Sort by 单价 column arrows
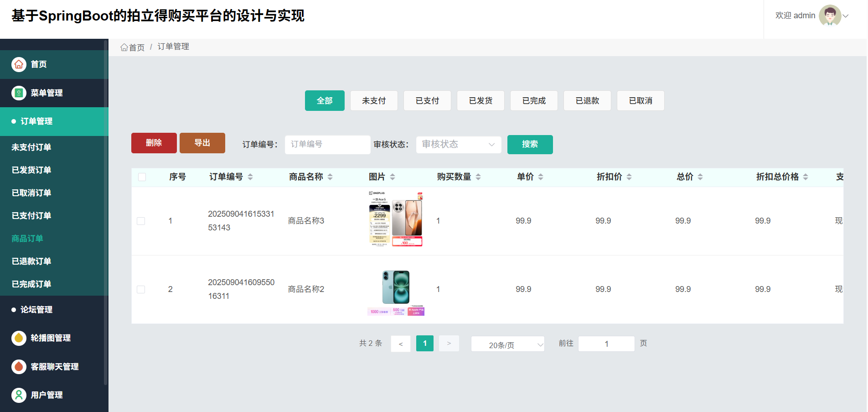Image resolution: width=868 pixels, height=412 pixels. [x=541, y=177]
